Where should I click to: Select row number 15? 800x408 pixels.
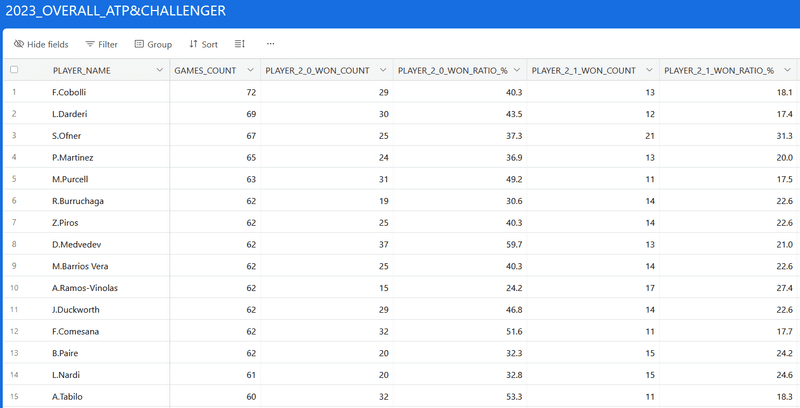(x=14, y=396)
